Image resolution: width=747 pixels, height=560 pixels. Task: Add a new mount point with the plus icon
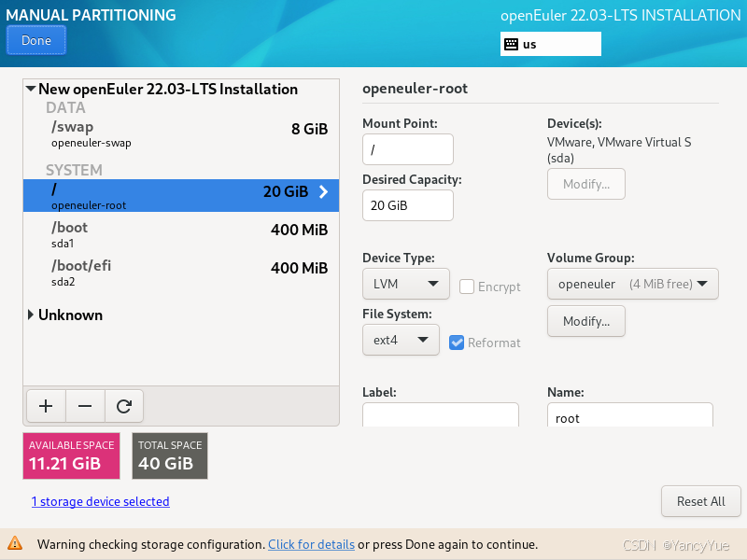(45, 405)
